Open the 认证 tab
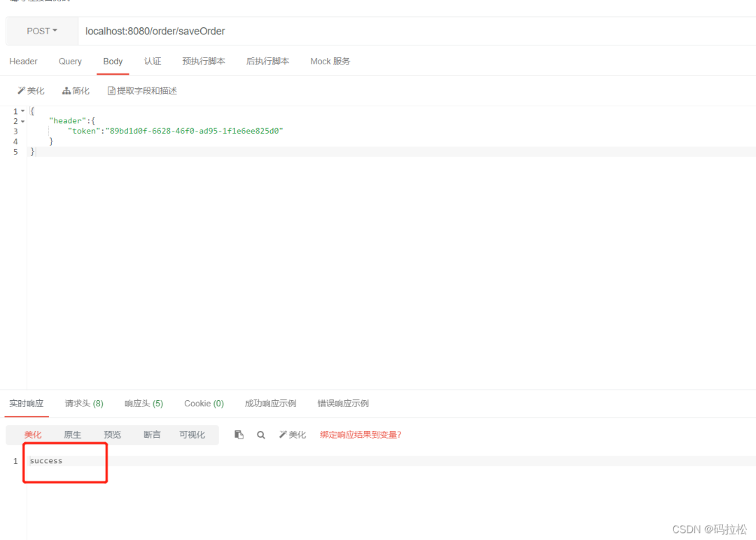 tap(153, 61)
